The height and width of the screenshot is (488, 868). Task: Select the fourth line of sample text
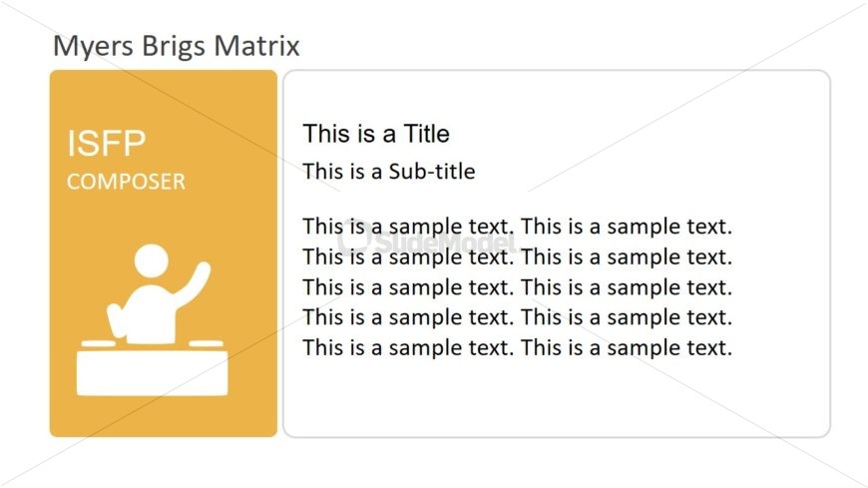pos(517,316)
